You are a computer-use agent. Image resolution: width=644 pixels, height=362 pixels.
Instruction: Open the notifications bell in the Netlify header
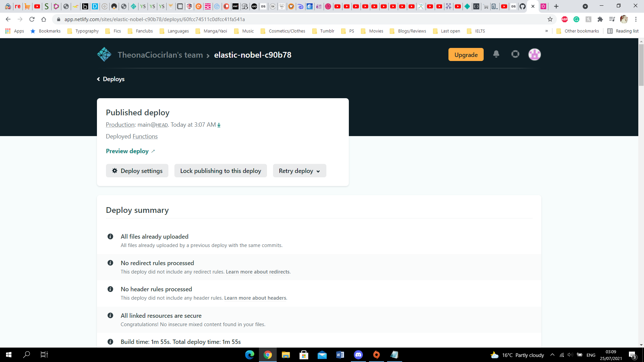click(x=496, y=54)
